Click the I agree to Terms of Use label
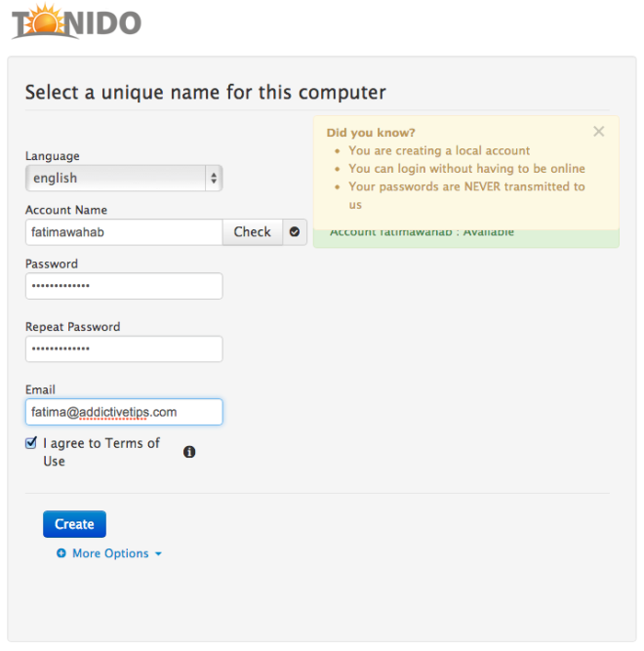Image resolution: width=644 pixels, height=651 pixels. (101, 452)
